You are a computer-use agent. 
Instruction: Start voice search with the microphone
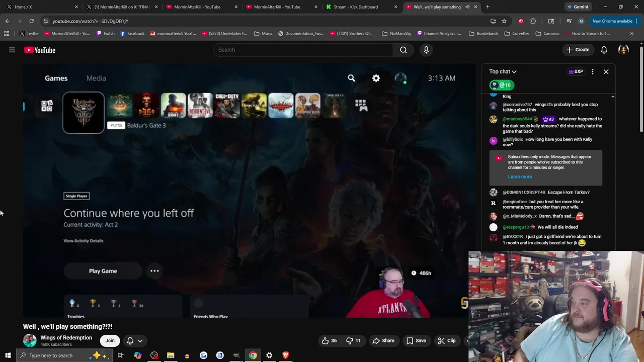(426, 50)
